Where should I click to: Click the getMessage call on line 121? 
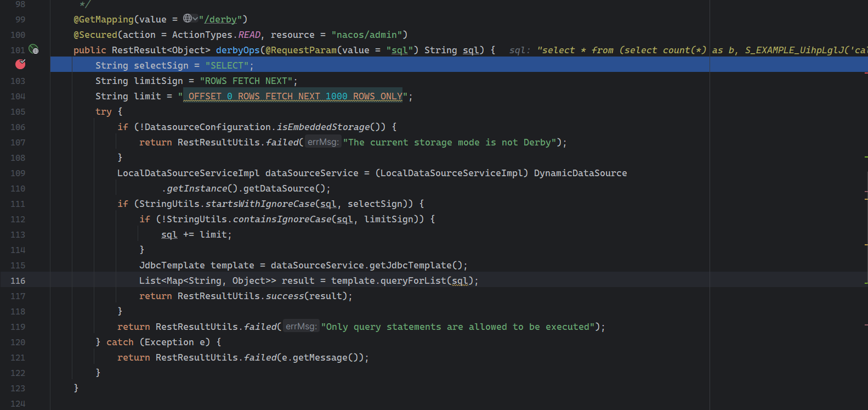click(x=320, y=357)
